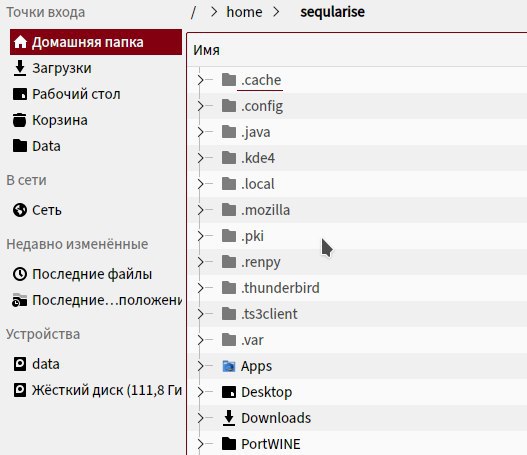Go to home in breadcrumb path
The image size is (527, 455).
coord(244,12)
